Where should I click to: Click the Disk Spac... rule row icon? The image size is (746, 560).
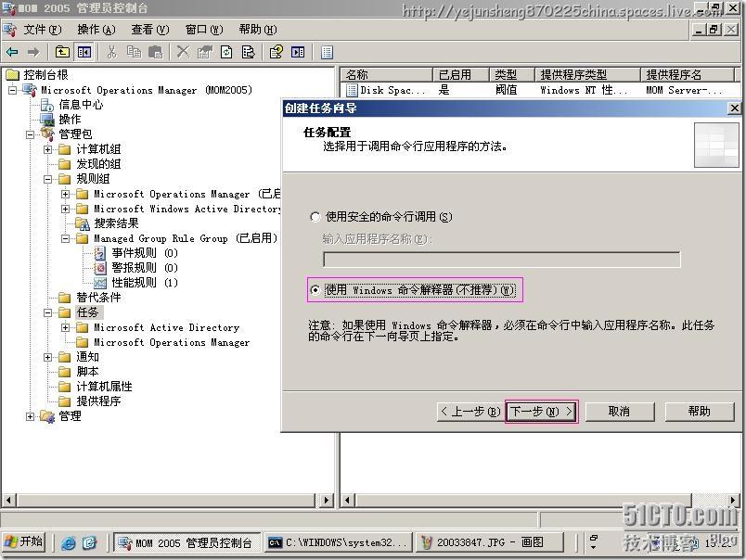(x=352, y=90)
